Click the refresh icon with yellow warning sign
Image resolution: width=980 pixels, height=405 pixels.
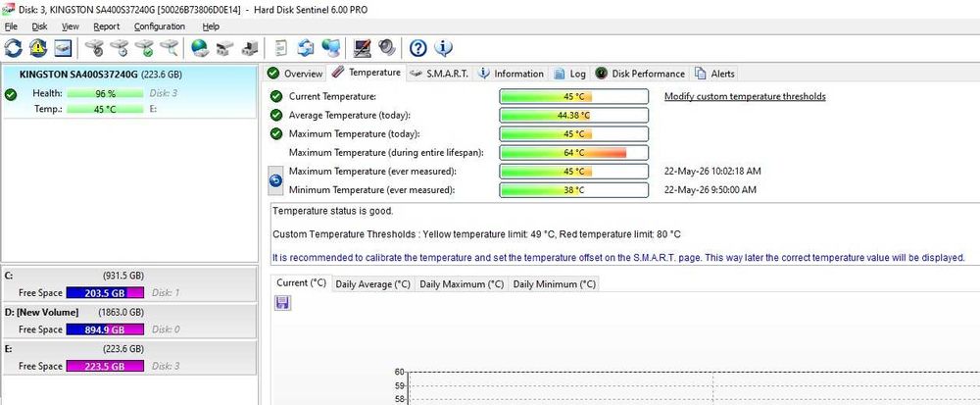(37, 48)
